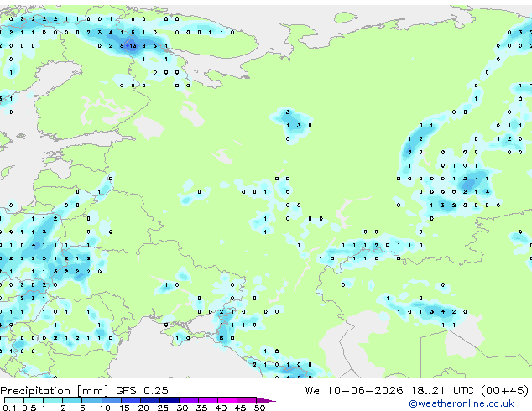532x411 pixels.
Task: Click the 'GFS 0.25' model label
Action: [142, 390]
